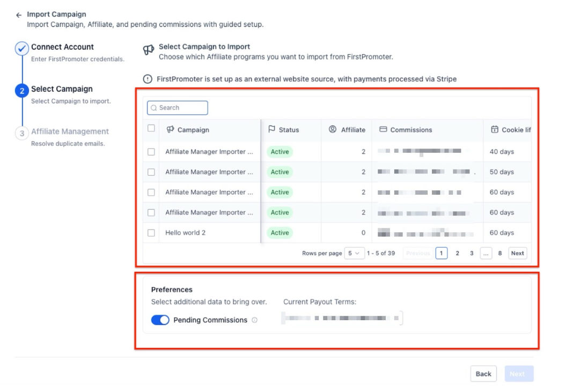Click the flag icon in Status column header

coord(272,129)
